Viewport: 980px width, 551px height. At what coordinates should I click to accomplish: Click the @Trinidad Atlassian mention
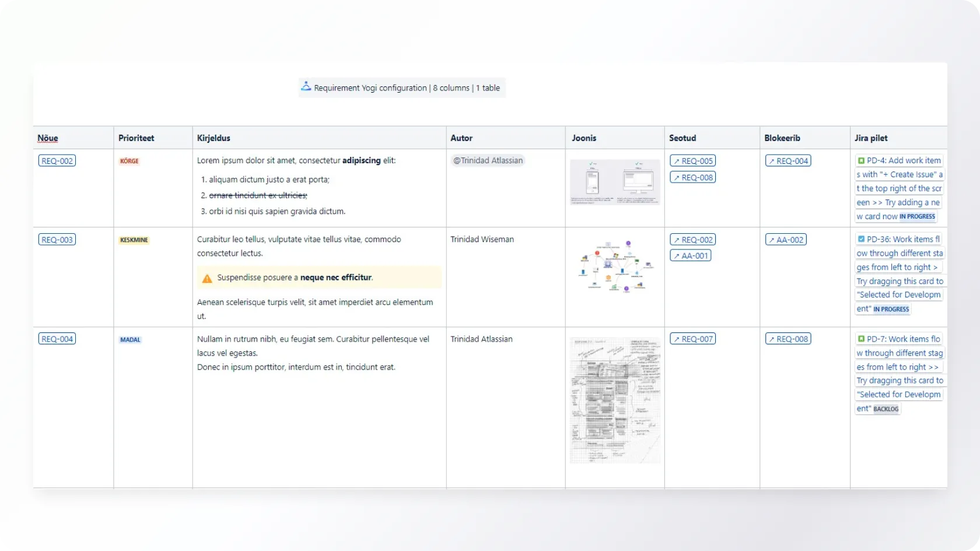tap(488, 160)
